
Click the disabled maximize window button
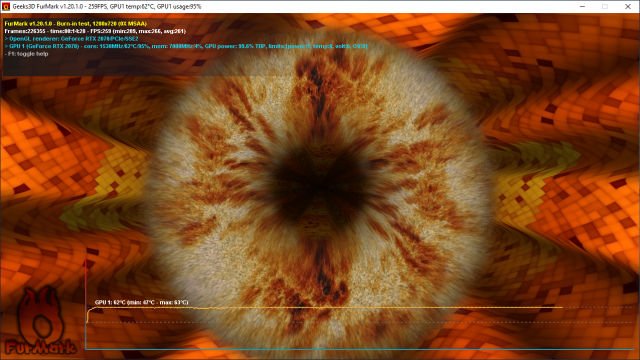(x=605, y=7)
